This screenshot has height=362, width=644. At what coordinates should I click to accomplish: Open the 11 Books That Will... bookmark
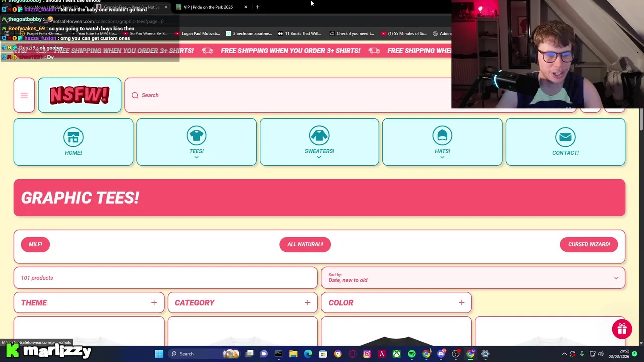(299, 34)
